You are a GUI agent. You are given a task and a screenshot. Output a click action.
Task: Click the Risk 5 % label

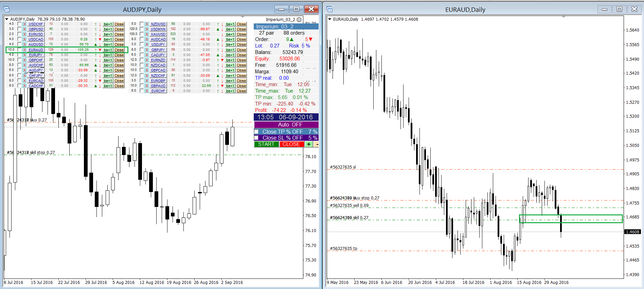pos(300,46)
